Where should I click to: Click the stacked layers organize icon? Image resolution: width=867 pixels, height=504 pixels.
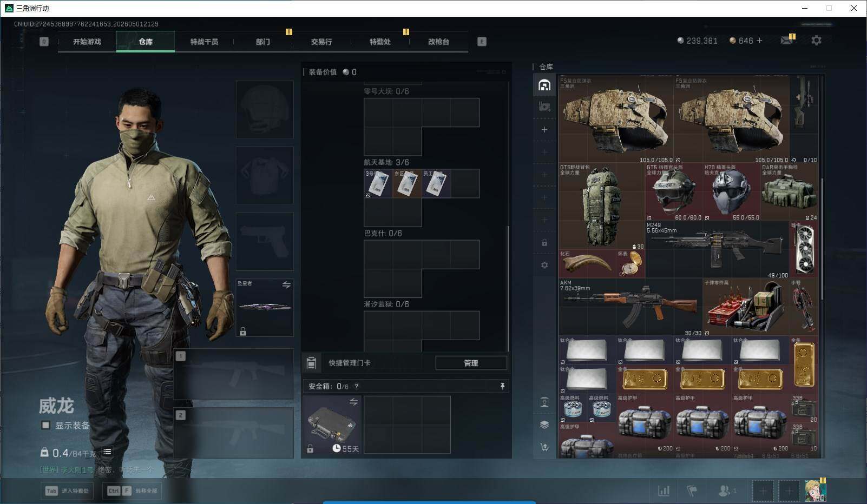click(544, 425)
